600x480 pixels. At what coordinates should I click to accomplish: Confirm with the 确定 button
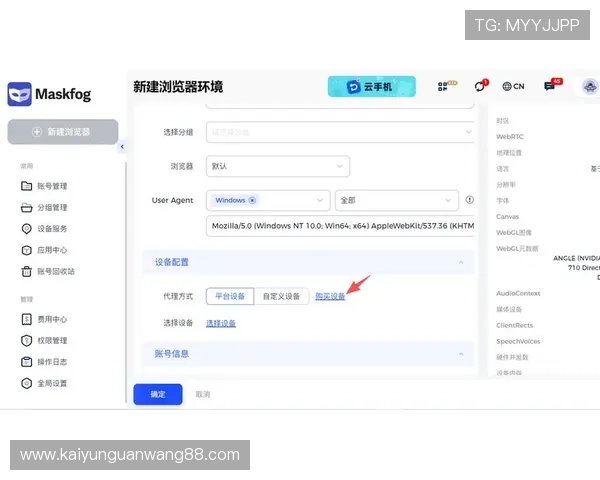click(158, 394)
